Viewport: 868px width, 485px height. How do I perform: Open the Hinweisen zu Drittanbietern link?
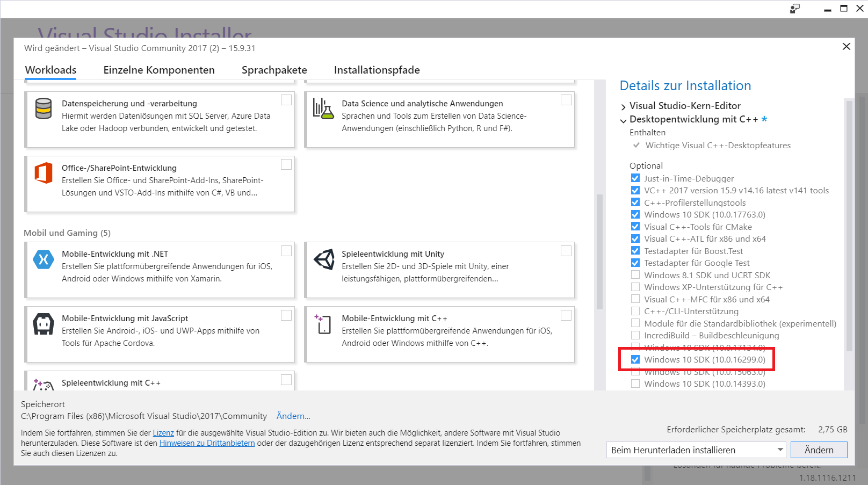[x=207, y=443]
